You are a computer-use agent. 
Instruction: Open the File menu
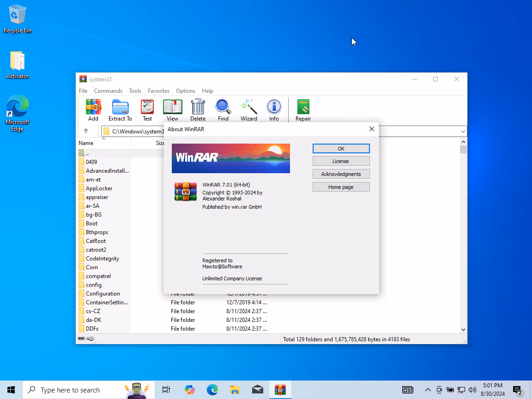[83, 91]
